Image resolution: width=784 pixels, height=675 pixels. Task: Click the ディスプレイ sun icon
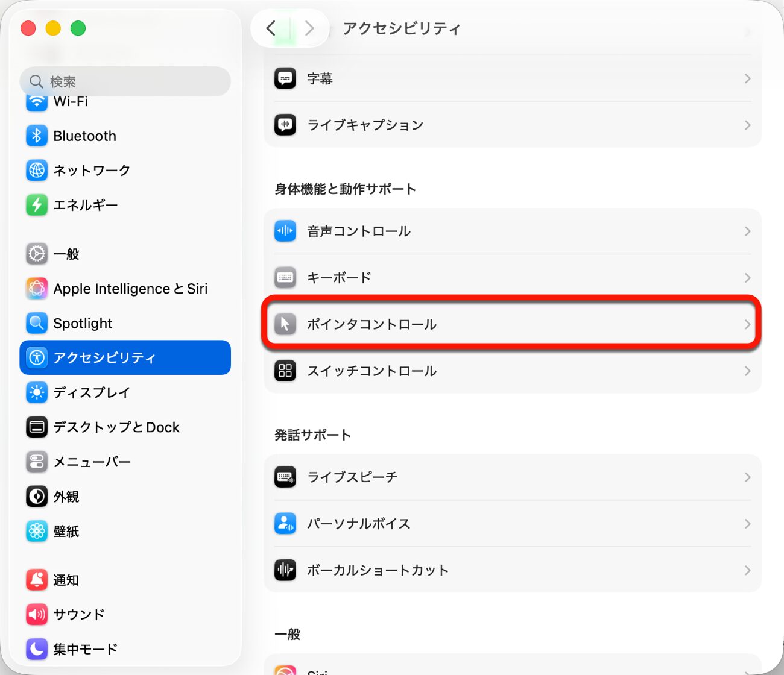(37, 392)
